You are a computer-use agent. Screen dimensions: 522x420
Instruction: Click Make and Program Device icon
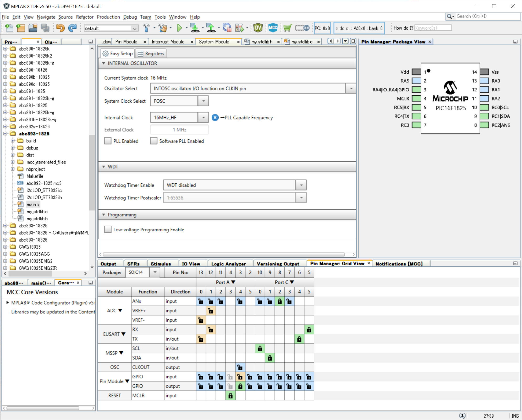pos(195,28)
